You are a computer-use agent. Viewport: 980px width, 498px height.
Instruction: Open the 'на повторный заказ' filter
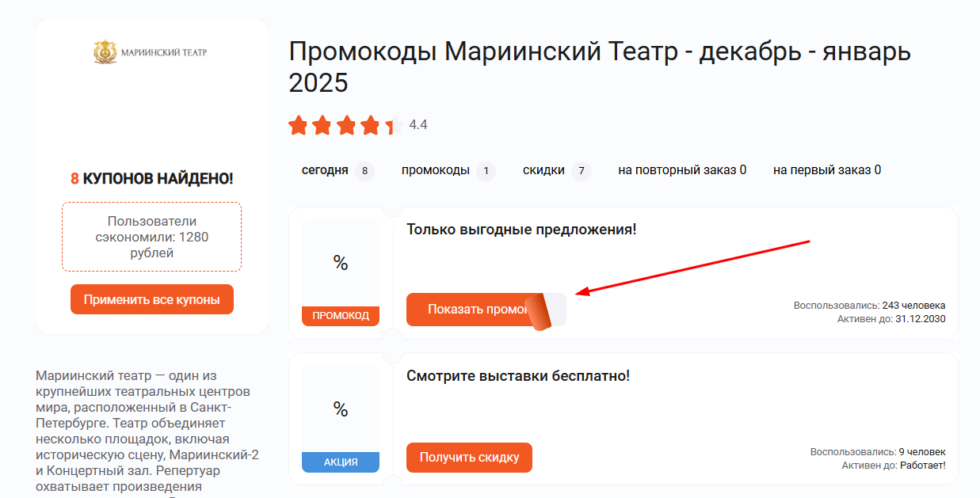tap(681, 169)
